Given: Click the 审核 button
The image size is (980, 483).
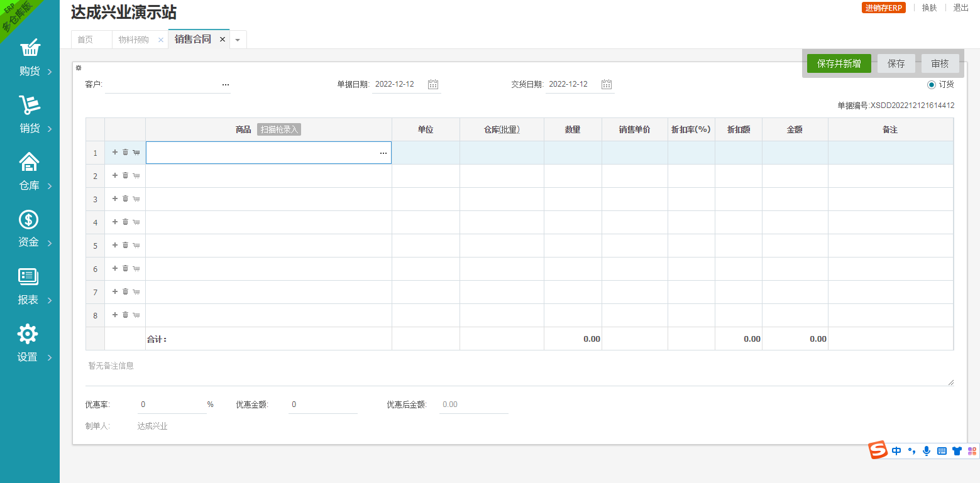Looking at the screenshot, I should pyautogui.click(x=940, y=63).
